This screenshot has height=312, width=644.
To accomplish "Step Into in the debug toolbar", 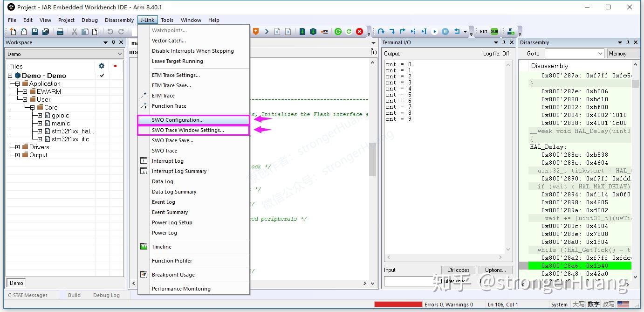I will (392, 31).
